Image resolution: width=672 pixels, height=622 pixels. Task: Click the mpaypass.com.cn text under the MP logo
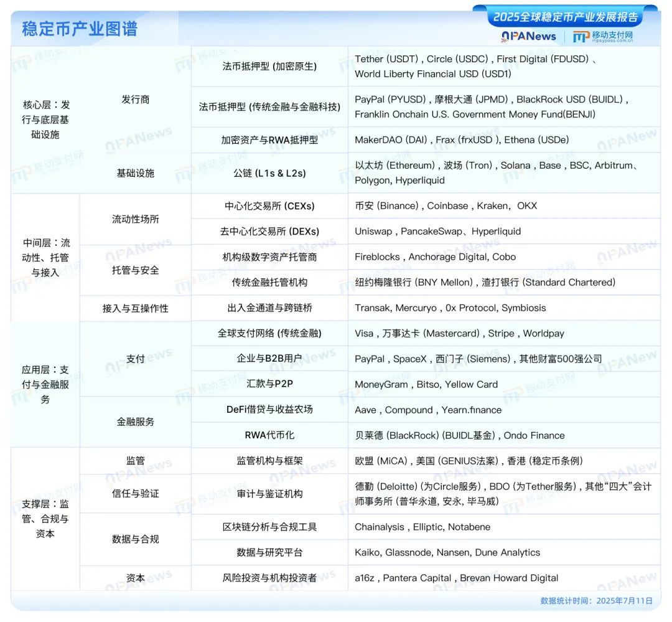tap(612, 41)
